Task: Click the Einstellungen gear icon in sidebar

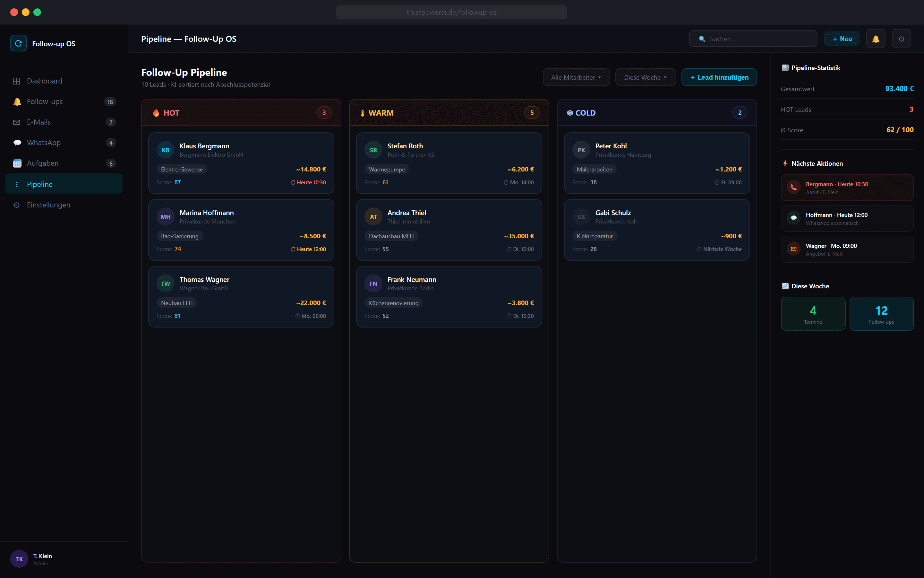Action: point(16,205)
